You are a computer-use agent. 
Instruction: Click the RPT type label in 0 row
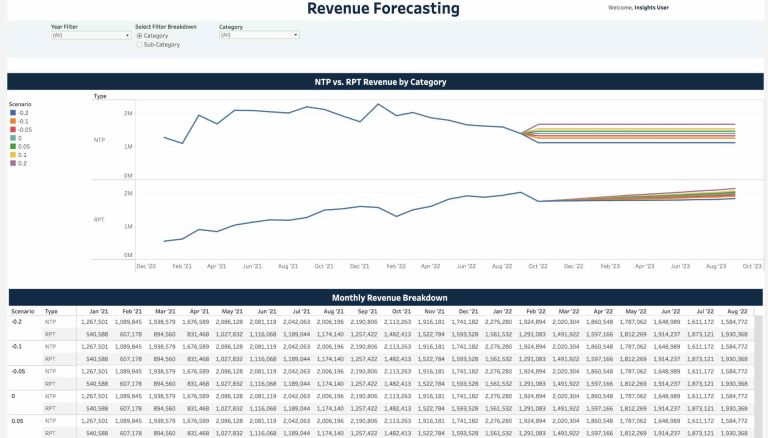pos(50,408)
